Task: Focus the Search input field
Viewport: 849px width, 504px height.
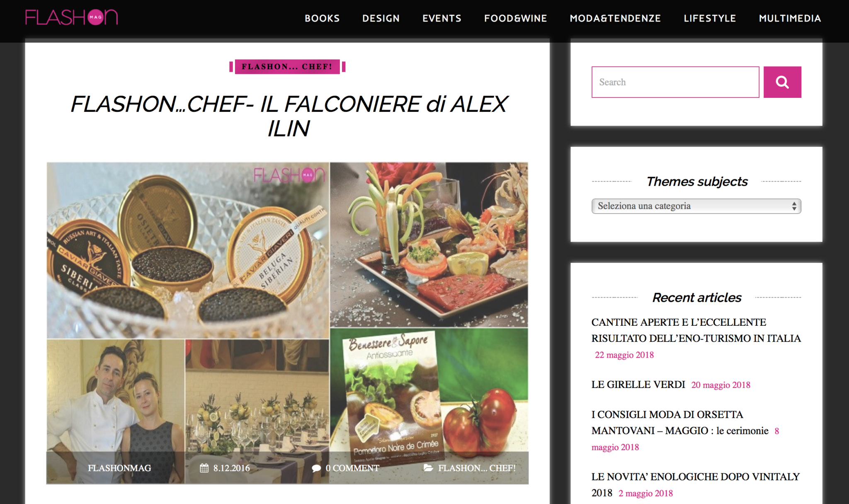Action: [x=675, y=82]
